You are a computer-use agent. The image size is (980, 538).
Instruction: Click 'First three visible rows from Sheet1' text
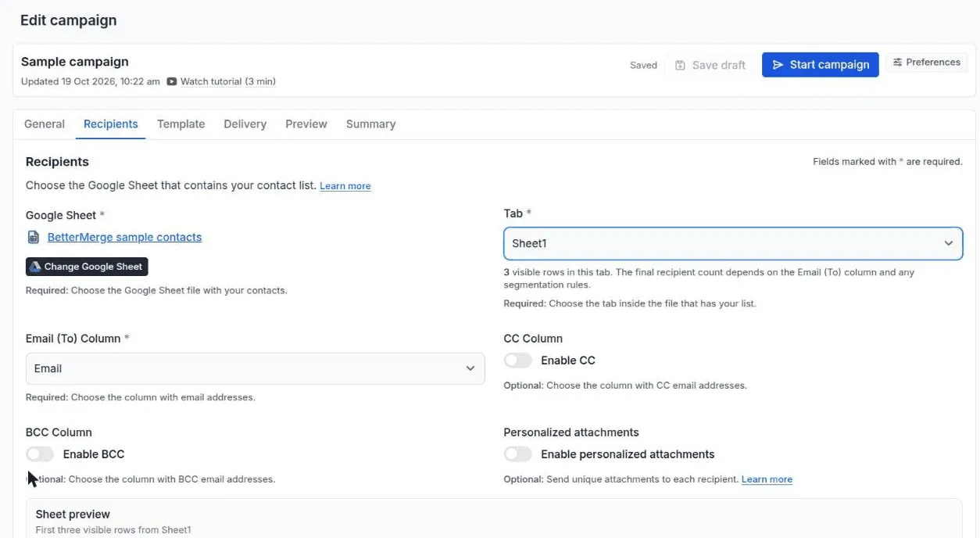click(x=113, y=530)
